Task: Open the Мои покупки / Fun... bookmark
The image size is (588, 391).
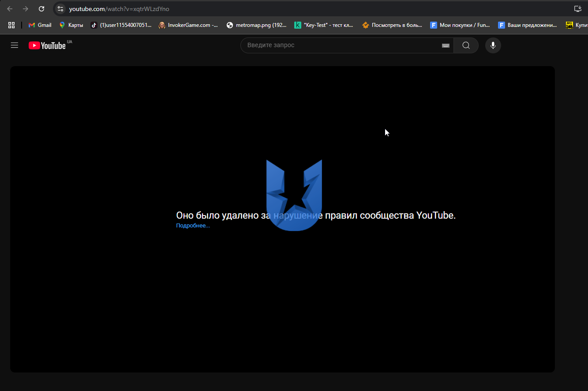Action: (x=460, y=25)
